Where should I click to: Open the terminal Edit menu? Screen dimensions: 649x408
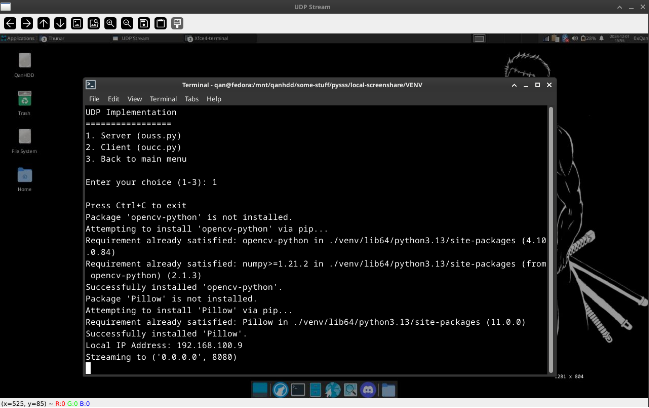click(113, 99)
